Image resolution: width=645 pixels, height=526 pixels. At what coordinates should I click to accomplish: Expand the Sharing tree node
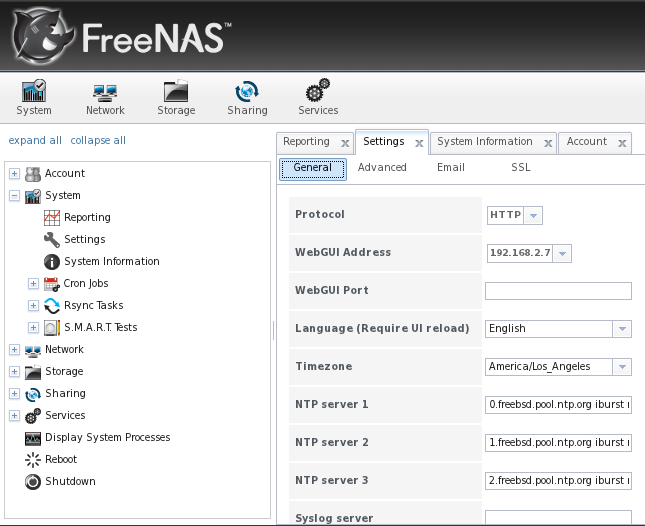click(x=14, y=394)
